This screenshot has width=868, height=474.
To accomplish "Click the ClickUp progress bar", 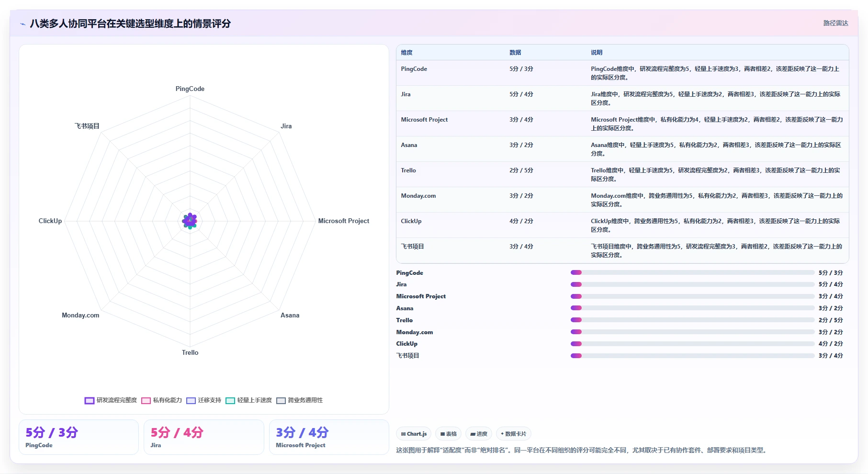I will click(692, 344).
